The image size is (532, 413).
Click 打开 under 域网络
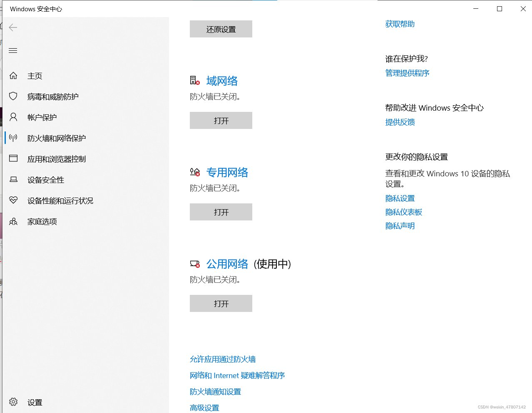pyautogui.click(x=221, y=121)
